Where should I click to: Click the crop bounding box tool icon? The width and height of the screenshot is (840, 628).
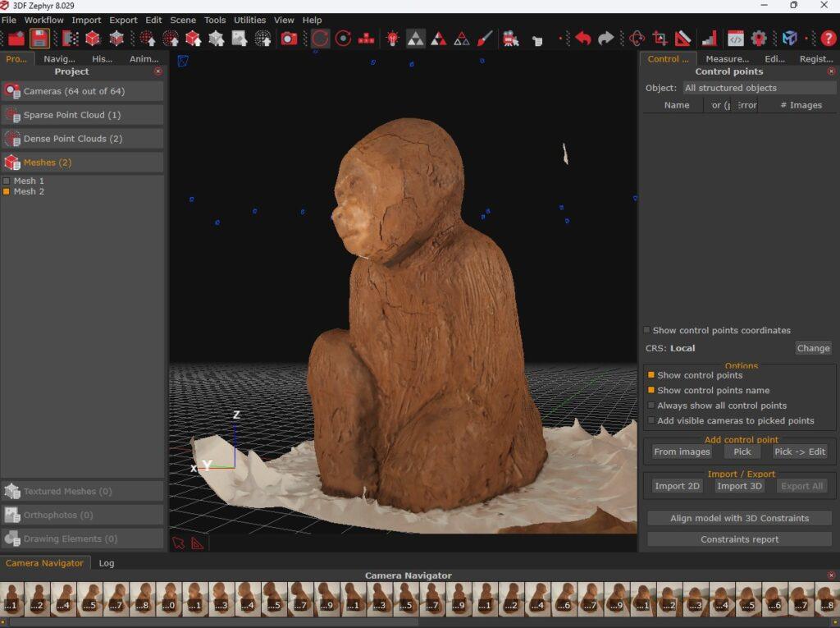[660, 38]
